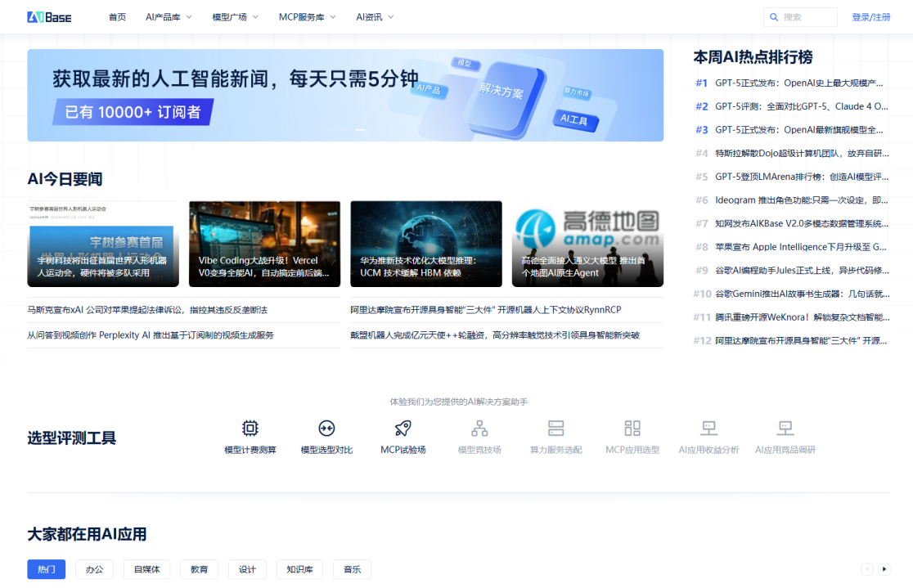The image size is (913, 588).
Task: Click the search magnifier icon
Action: (x=774, y=17)
